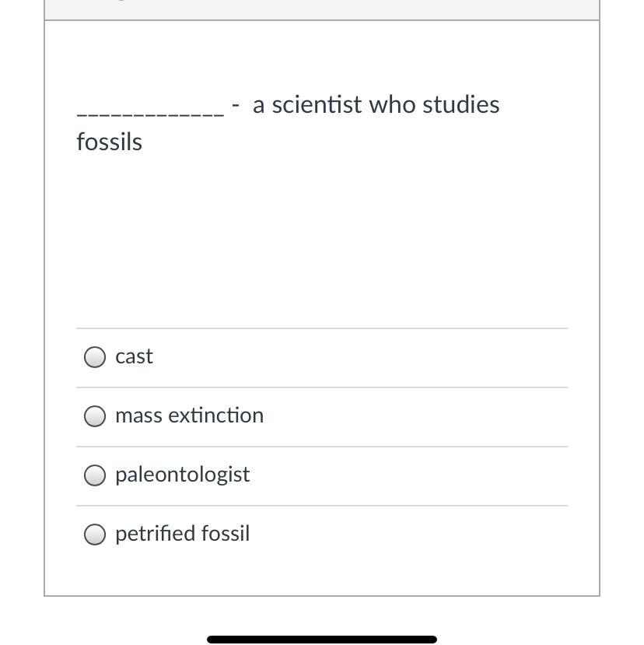The image size is (644, 645).
Task: Click the blank underline in the question
Action: [x=150, y=114]
